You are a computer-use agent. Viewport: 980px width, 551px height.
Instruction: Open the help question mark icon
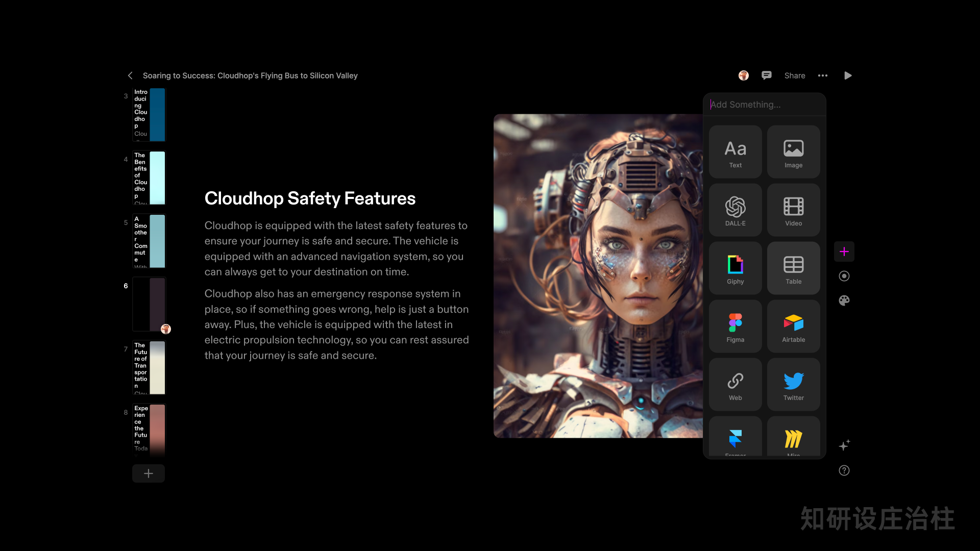(x=844, y=470)
